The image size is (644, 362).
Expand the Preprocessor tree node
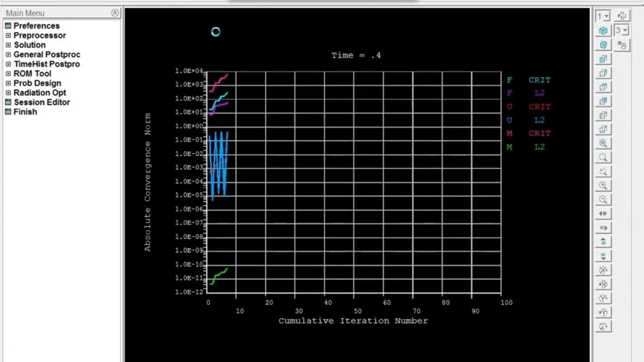[x=8, y=35]
